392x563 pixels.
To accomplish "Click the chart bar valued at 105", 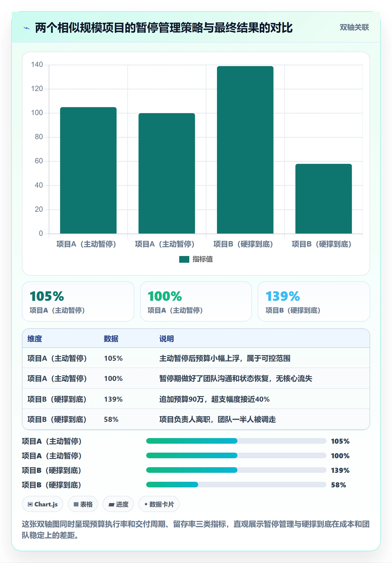I will pyautogui.click(x=88, y=170).
